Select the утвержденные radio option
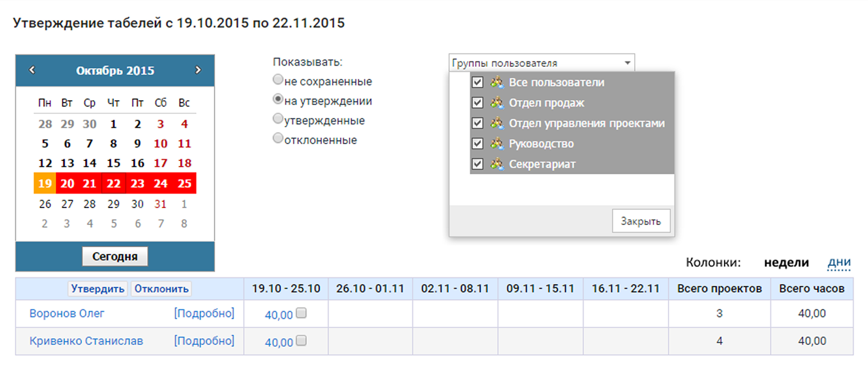 278,119
